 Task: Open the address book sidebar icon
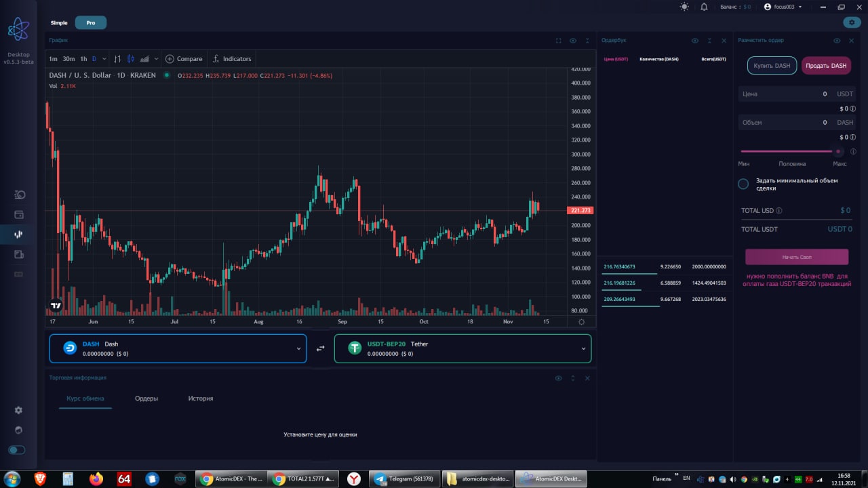click(x=19, y=254)
